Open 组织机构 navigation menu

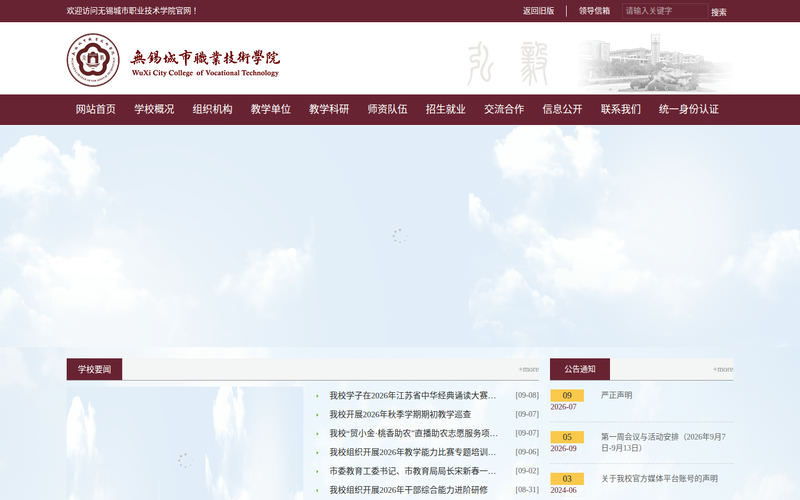tap(212, 109)
